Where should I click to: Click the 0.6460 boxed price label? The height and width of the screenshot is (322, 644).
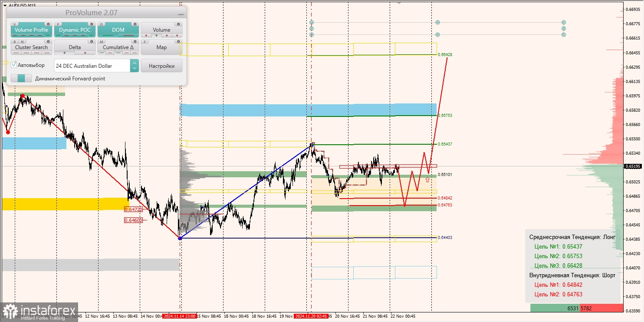133,220
